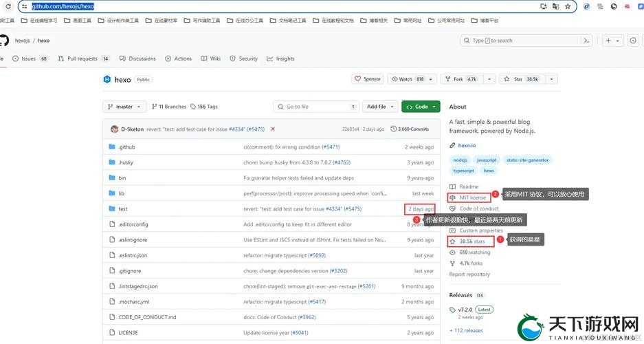This screenshot has height=344, width=644.
Task: Open the Add file dropdown
Action: pyautogui.click(x=380, y=107)
